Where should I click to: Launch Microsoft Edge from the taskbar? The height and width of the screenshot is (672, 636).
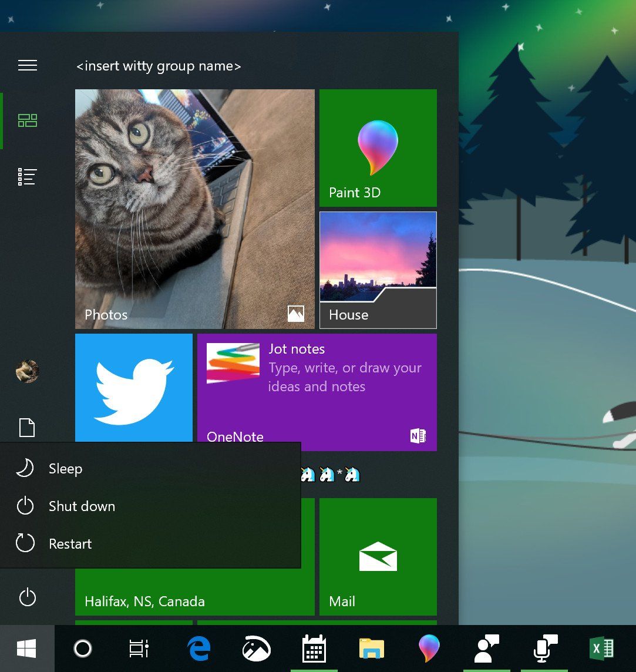pos(198,648)
